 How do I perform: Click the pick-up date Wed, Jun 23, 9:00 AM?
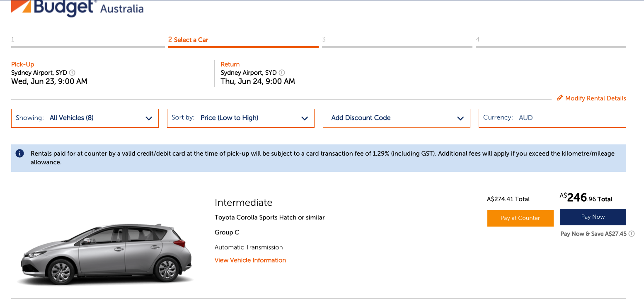click(49, 81)
